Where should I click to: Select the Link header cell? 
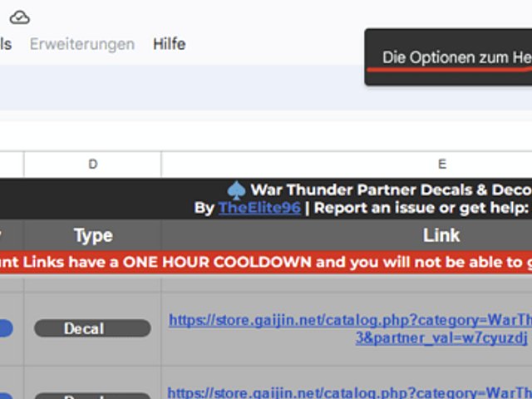coord(441,235)
